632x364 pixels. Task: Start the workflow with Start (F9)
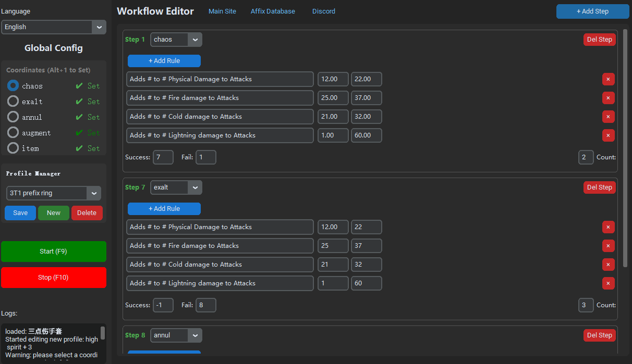tap(54, 252)
